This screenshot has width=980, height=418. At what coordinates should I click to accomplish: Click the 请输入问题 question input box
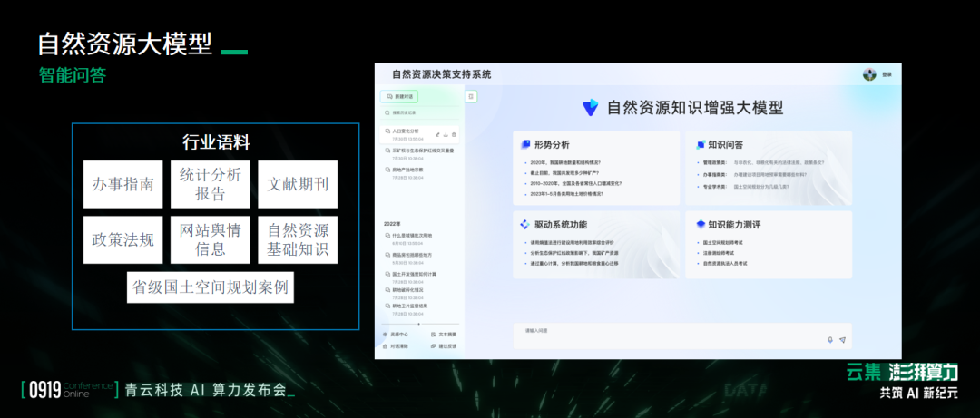[x=681, y=335]
